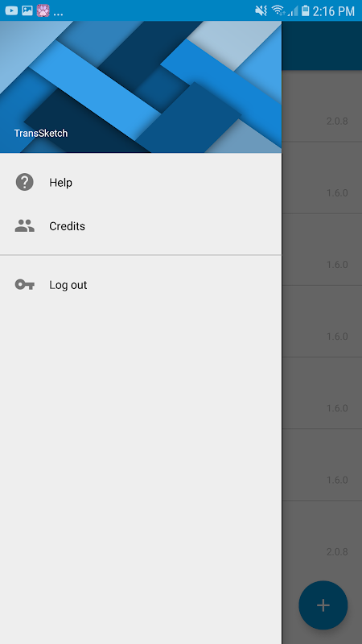Screen dimensions: 362x644
Task: Open the Help menu item
Action: point(141,182)
